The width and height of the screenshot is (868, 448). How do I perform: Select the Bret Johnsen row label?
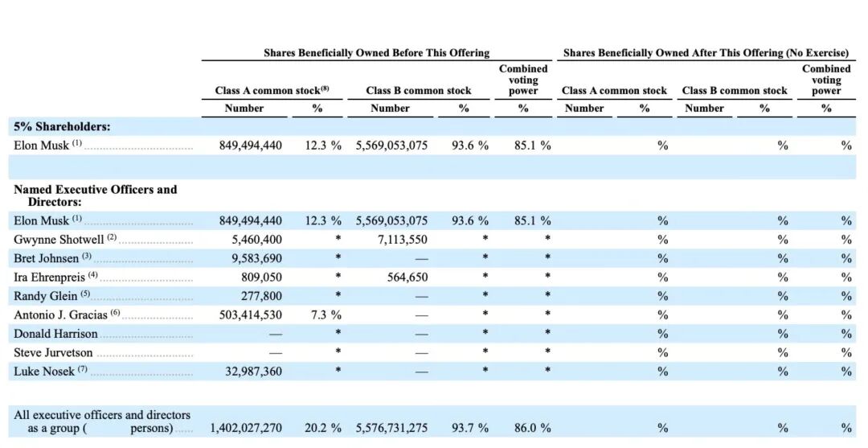(x=46, y=259)
